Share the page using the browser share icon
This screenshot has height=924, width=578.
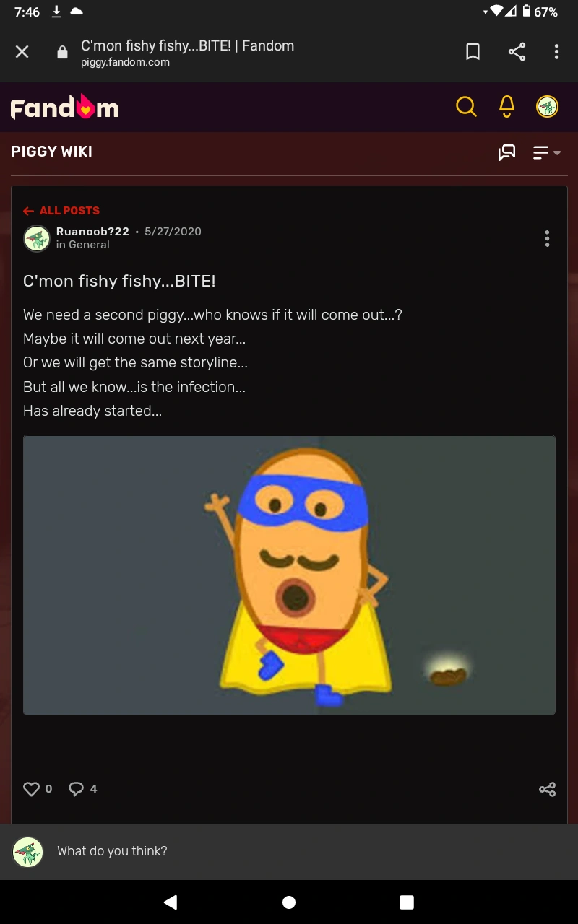517,51
